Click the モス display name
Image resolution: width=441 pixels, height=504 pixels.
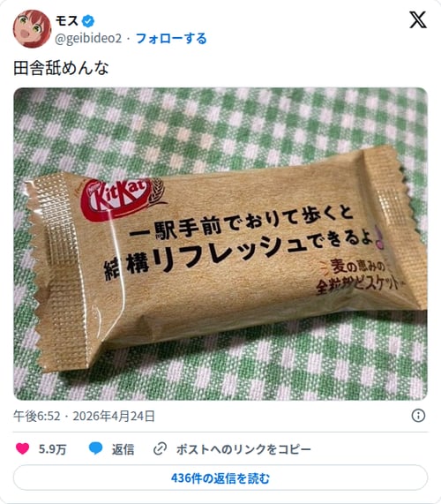pyautogui.click(x=67, y=21)
